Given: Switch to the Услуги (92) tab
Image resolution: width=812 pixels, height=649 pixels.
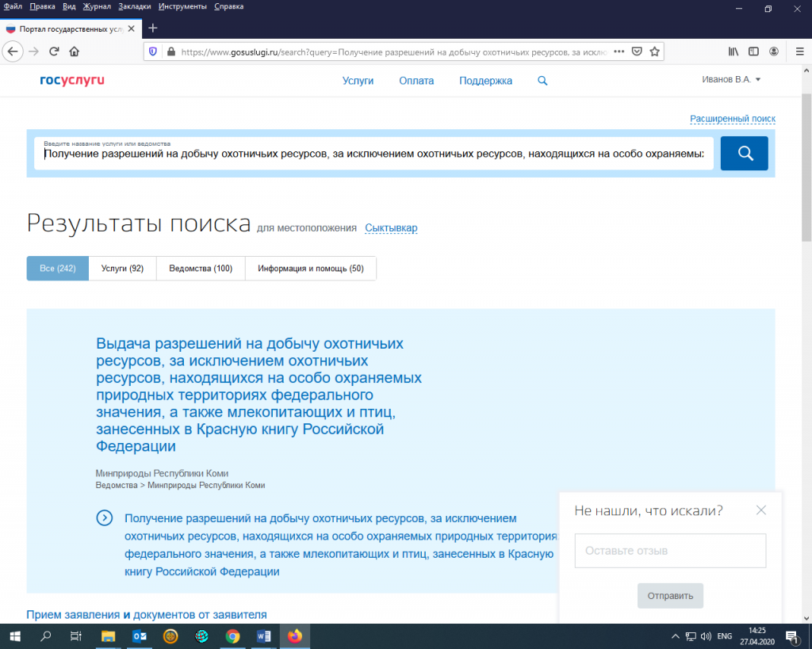Looking at the screenshot, I should [x=121, y=268].
